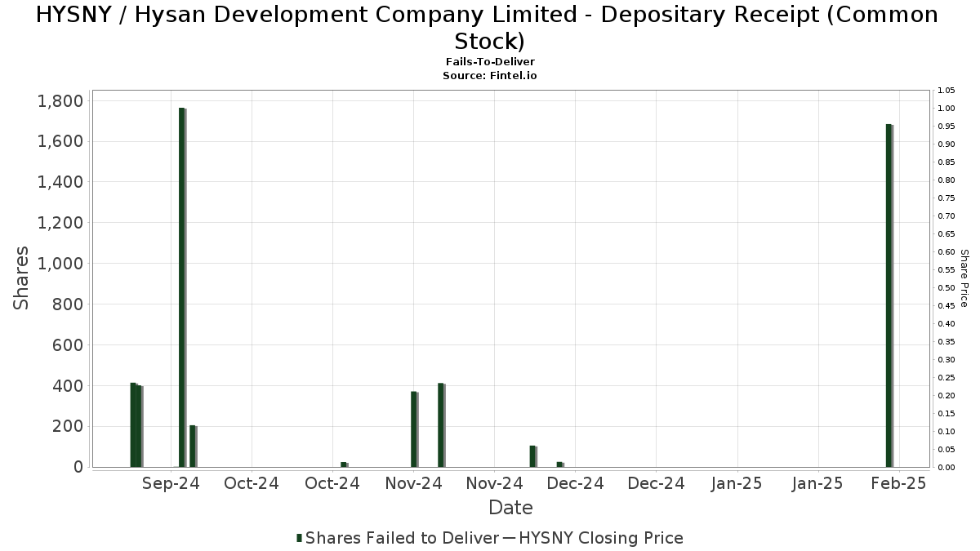This screenshot has height=551, width=980.
Task: Click the 1,400 y-axis tick label
Action: point(60,182)
